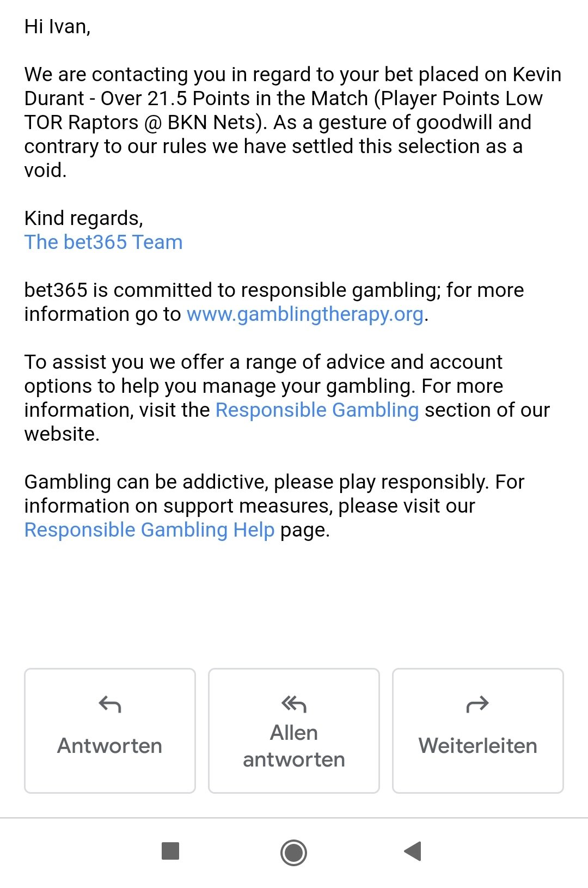588x888 pixels.
Task: Tap the 'Gambling can be addictive' sentence
Action: coord(274,506)
